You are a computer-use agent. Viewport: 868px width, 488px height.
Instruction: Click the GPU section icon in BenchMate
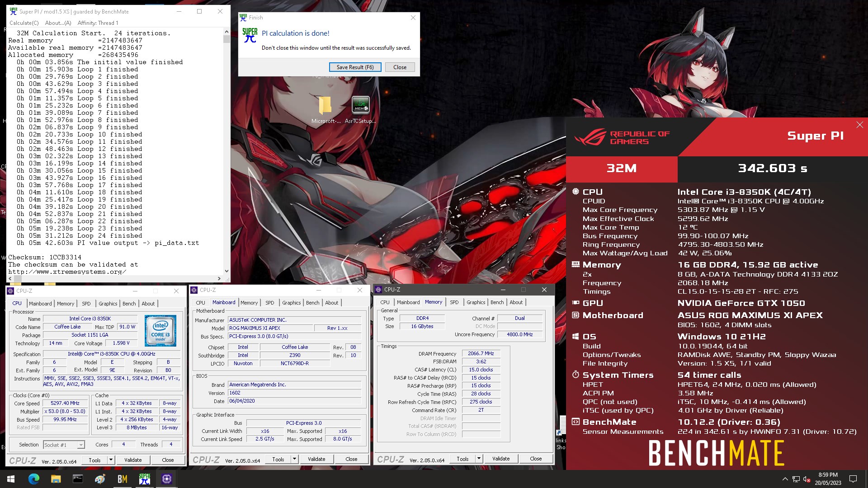pyautogui.click(x=576, y=303)
